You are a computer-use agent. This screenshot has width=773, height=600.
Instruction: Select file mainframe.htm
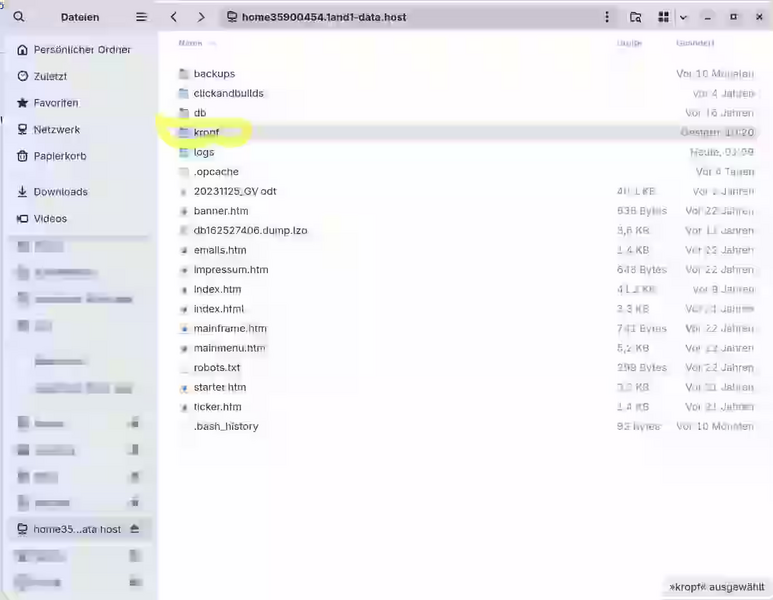(x=465, y=329)
